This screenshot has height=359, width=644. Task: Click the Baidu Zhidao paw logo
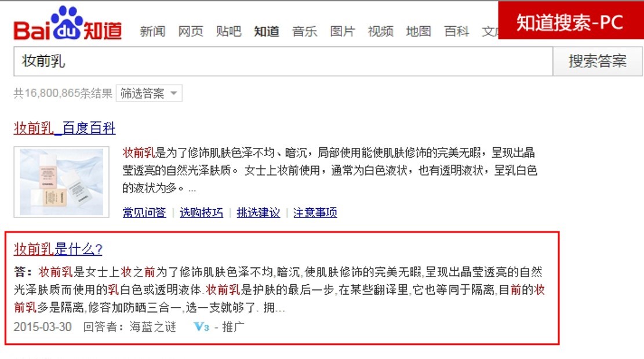pos(68,24)
